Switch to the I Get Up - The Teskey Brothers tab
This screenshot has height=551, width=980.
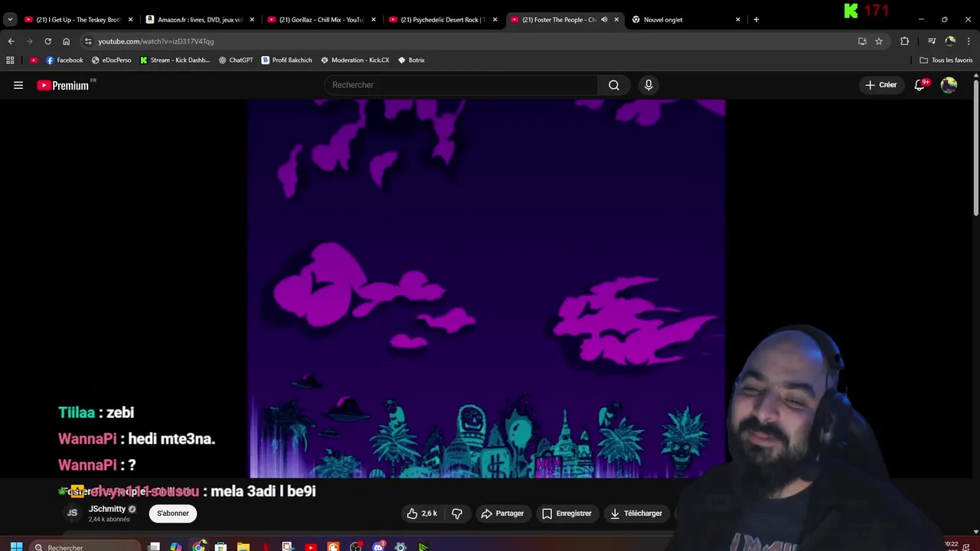point(78,20)
